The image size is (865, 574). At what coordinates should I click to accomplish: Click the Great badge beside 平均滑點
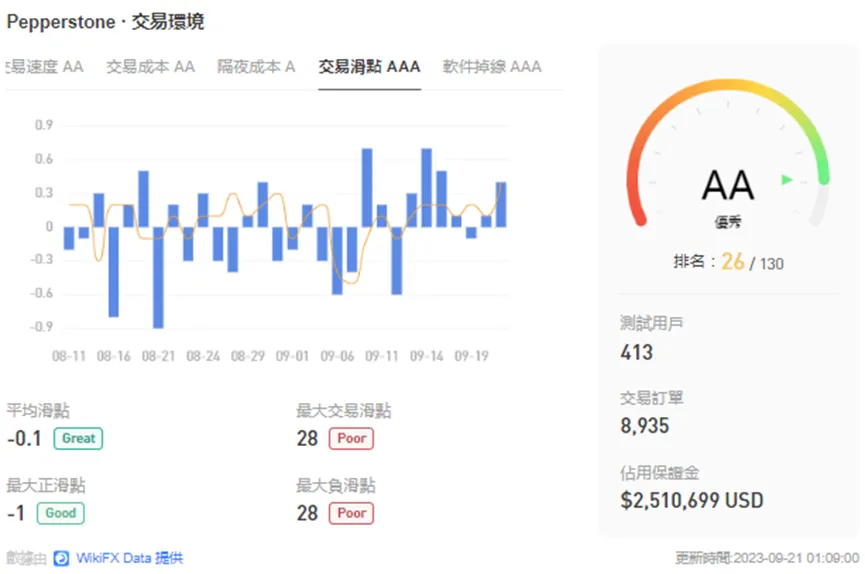click(x=78, y=438)
